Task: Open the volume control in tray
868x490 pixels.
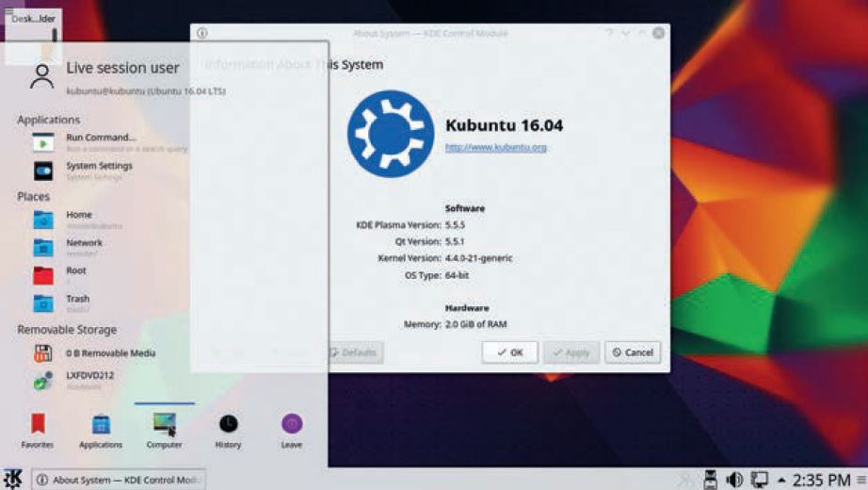Action: click(x=734, y=480)
